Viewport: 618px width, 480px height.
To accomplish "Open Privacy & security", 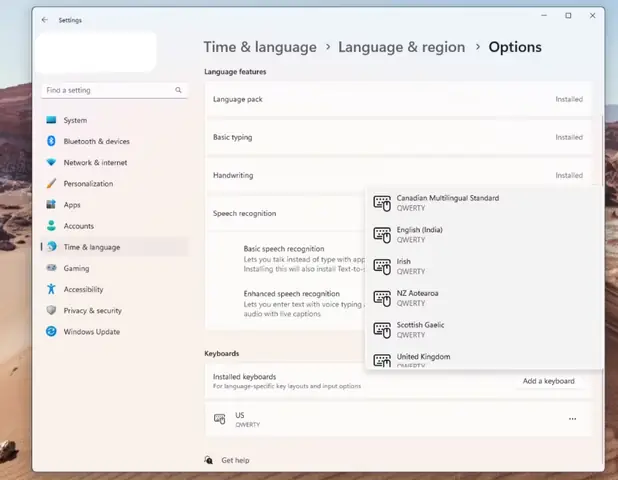I will [114, 310].
